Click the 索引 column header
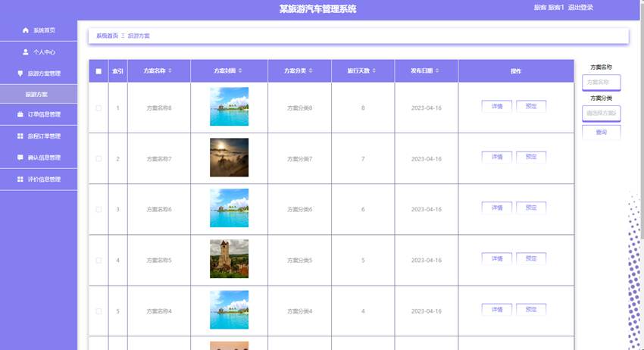This screenshot has width=644, height=350. [x=118, y=71]
